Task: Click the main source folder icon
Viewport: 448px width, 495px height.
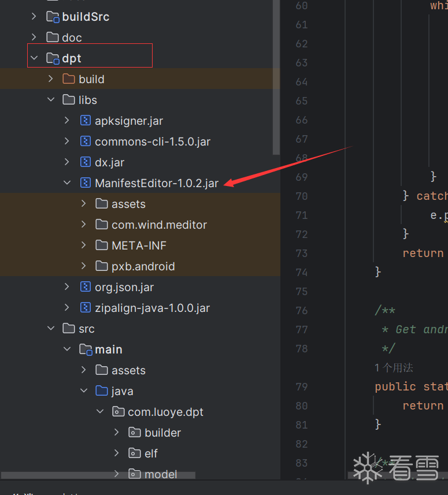Action: [x=86, y=349]
